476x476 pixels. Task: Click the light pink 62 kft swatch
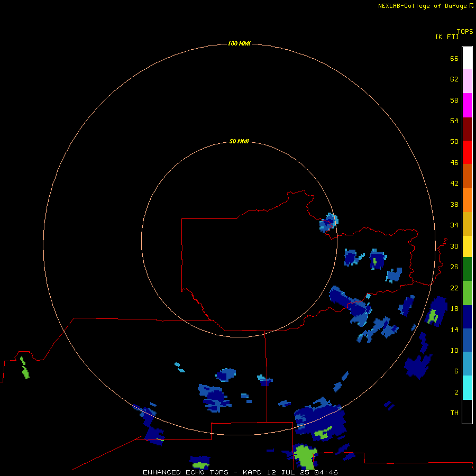[467, 81]
